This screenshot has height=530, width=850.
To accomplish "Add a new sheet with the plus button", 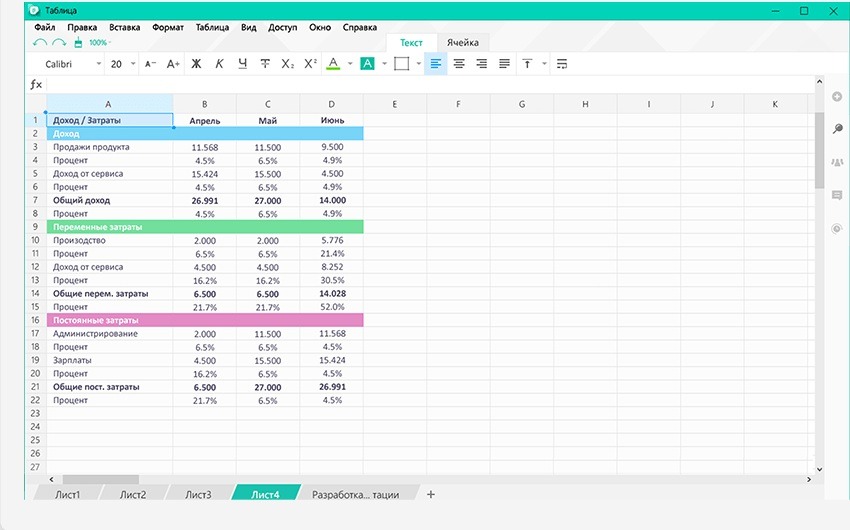I will [x=431, y=494].
